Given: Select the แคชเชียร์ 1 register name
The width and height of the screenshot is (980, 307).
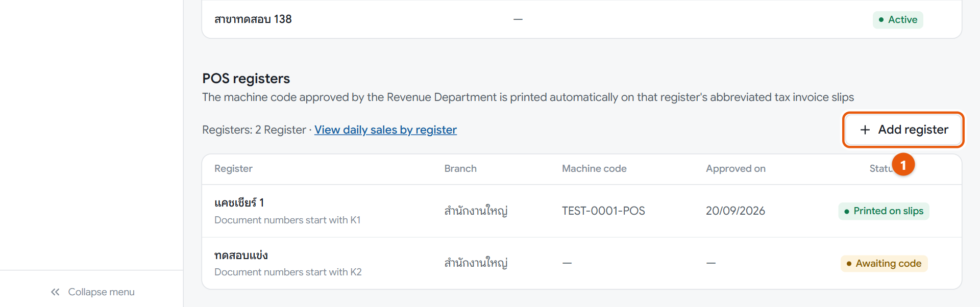Looking at the screenshot, I should [x=239, y=203].
